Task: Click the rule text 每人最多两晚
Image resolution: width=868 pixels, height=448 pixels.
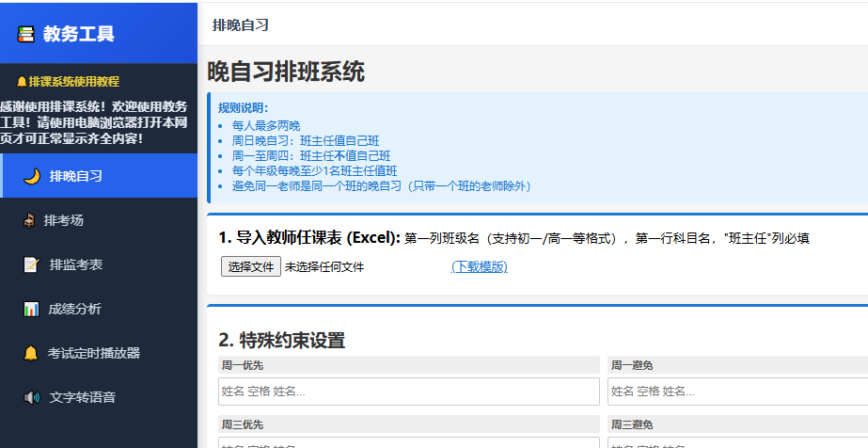Action: click(266, 126)
